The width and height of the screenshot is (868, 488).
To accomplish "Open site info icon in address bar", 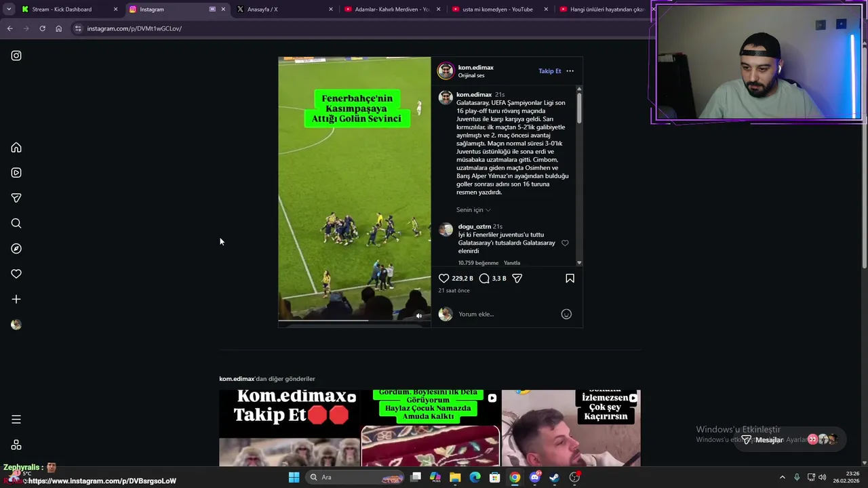I will point(78,28).
